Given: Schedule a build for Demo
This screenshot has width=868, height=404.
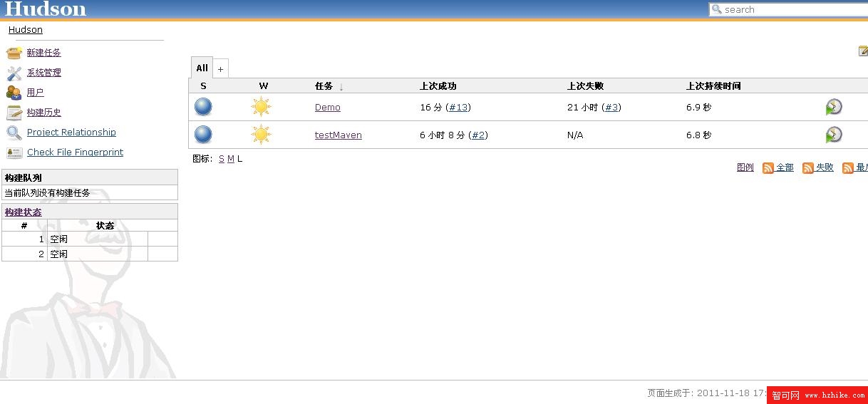Looking at the screenshot, I should click(834, 107).
